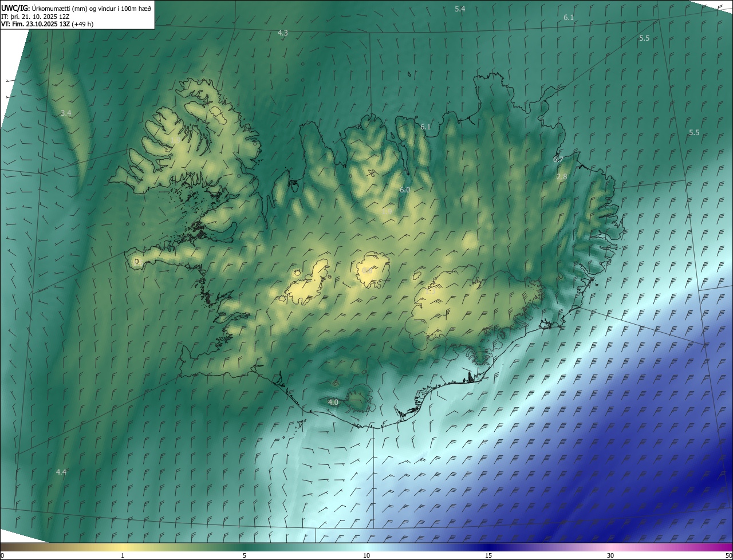Click the '30' tick label on the colour scale

[x=610, y=556]
